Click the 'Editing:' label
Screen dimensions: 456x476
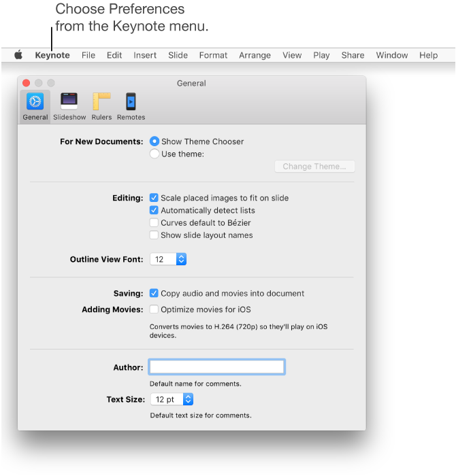128,198
